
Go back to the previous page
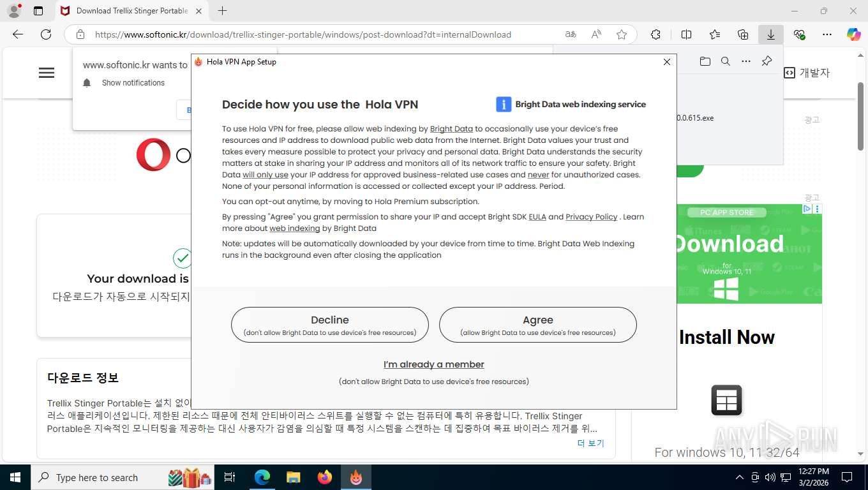[18, 34]
